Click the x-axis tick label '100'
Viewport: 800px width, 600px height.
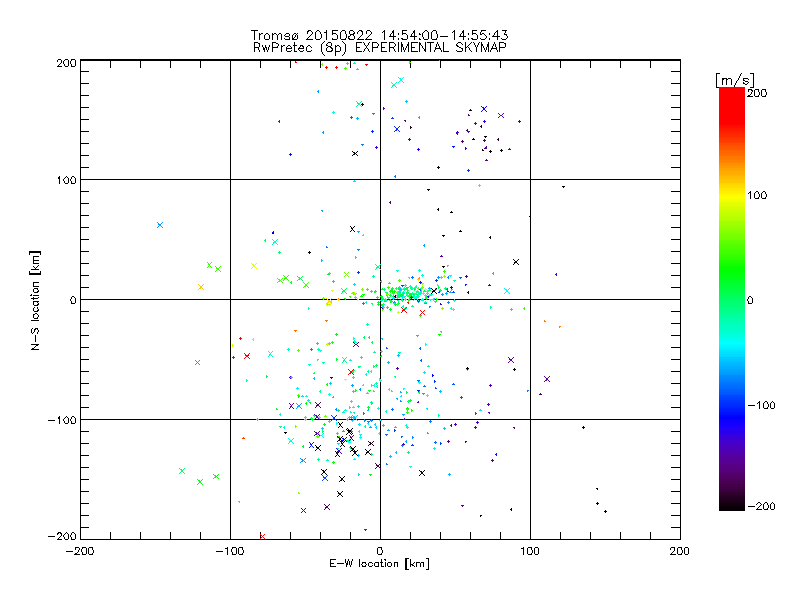pyautogui.click(x=530, y=551)
